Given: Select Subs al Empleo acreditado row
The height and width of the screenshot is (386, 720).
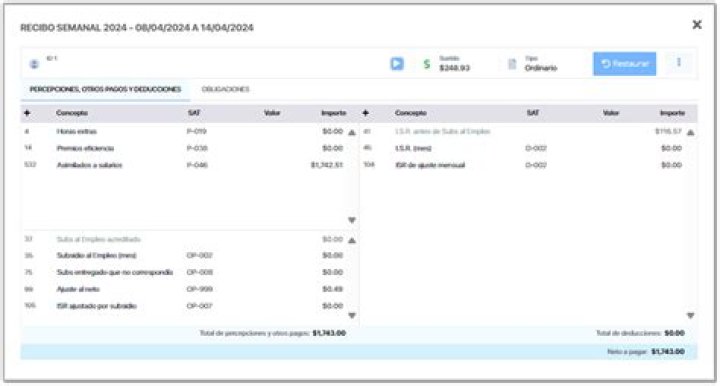Looking at the screenshot, I should click(184, 239).
